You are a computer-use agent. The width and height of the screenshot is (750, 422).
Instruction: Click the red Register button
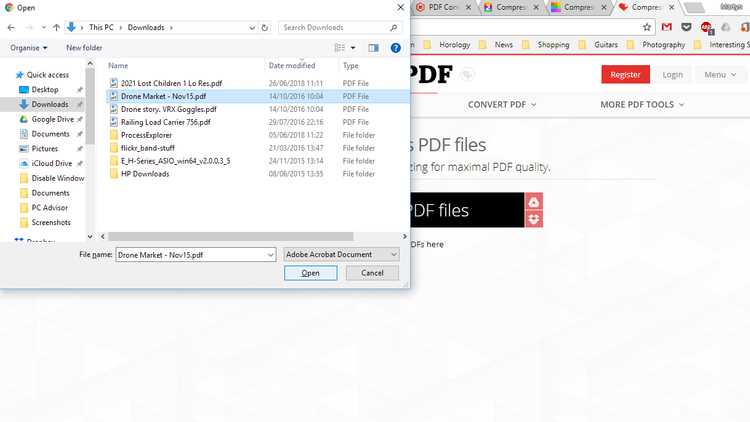coord(625,75)
